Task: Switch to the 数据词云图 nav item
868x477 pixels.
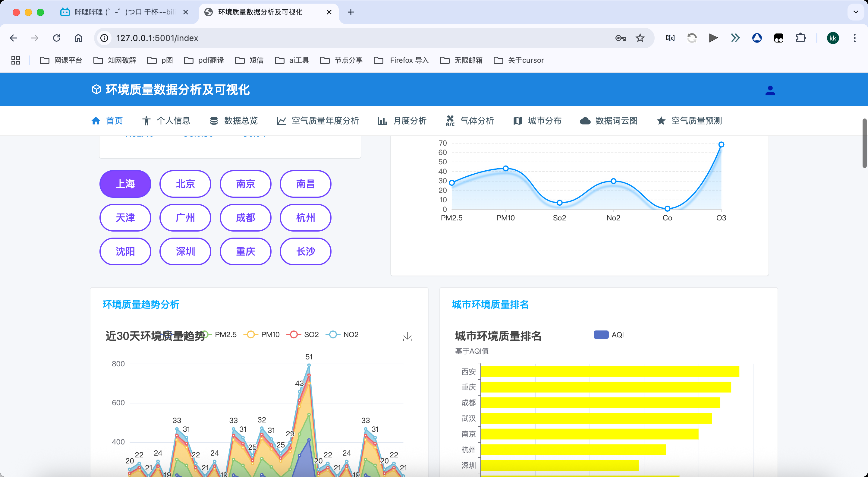Action: [x=609, y=121]
